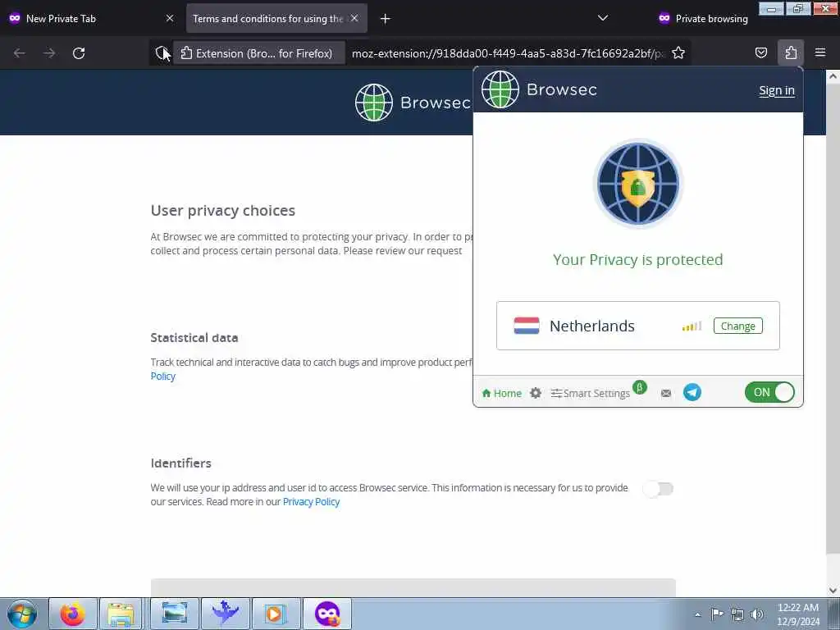This screenshot has height=630, width=840.
Task: Open Firefox application hamburger menu
Action: click(820, 52)
